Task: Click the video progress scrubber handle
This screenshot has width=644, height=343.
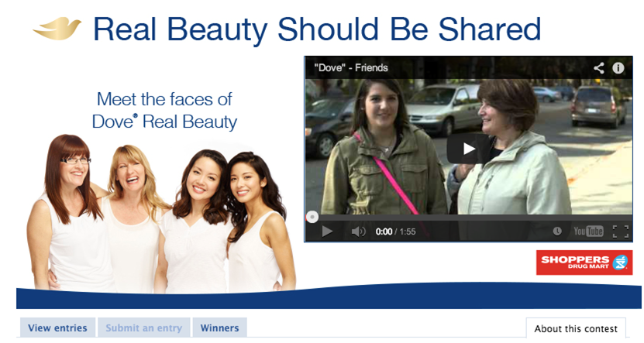Action: (x=312, y=217)
